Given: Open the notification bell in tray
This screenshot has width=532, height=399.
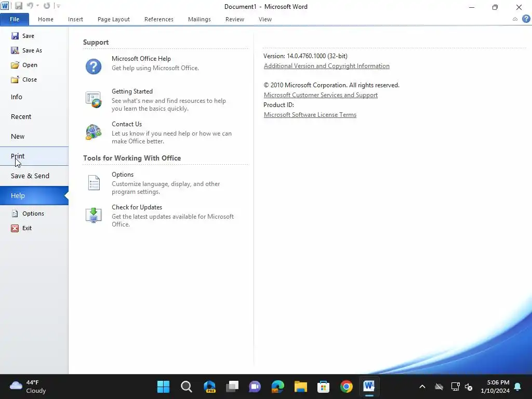Looking at the screenshot, I should (x=518, y=387).
